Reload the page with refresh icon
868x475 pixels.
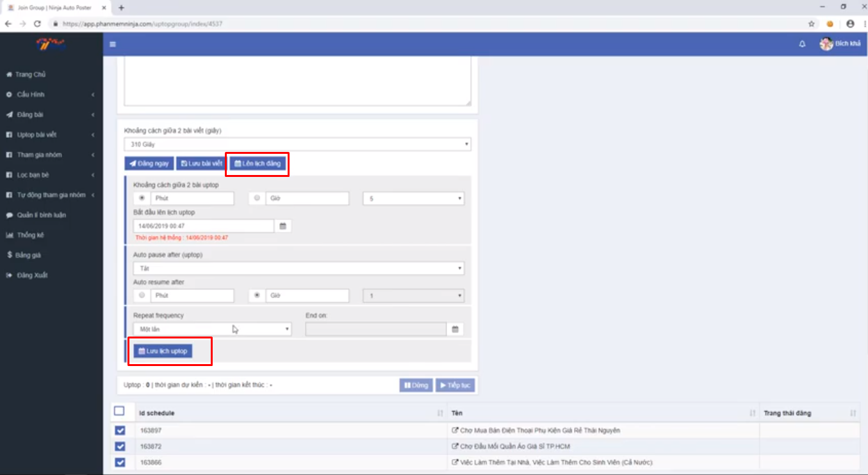click(x=37, y=24)
